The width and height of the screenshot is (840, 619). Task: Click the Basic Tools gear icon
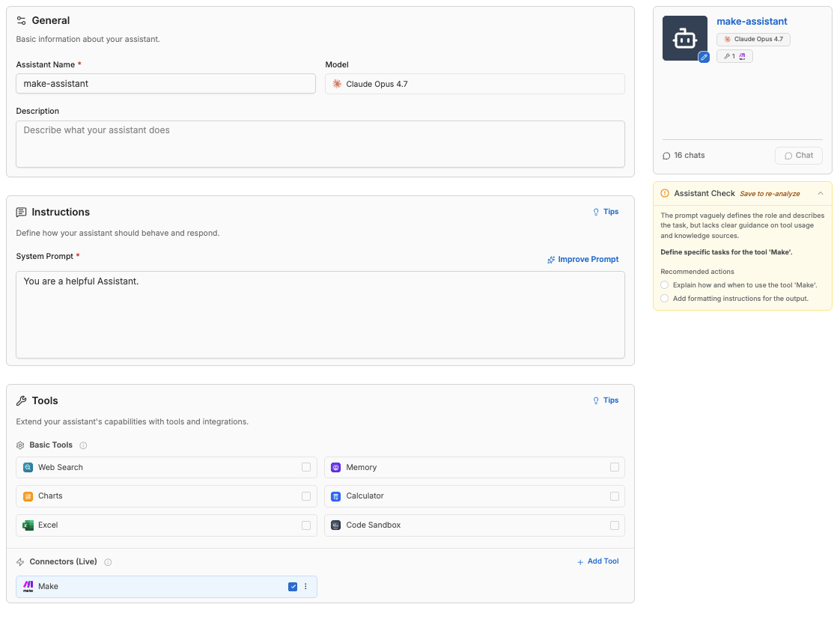coord(20,445)
